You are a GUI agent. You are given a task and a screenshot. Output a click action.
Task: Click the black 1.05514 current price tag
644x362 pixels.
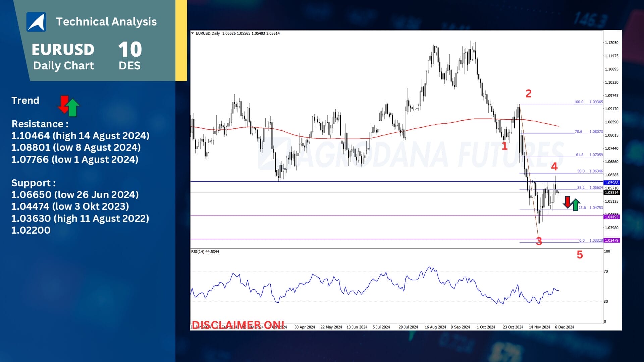click(x=611, y=192)
